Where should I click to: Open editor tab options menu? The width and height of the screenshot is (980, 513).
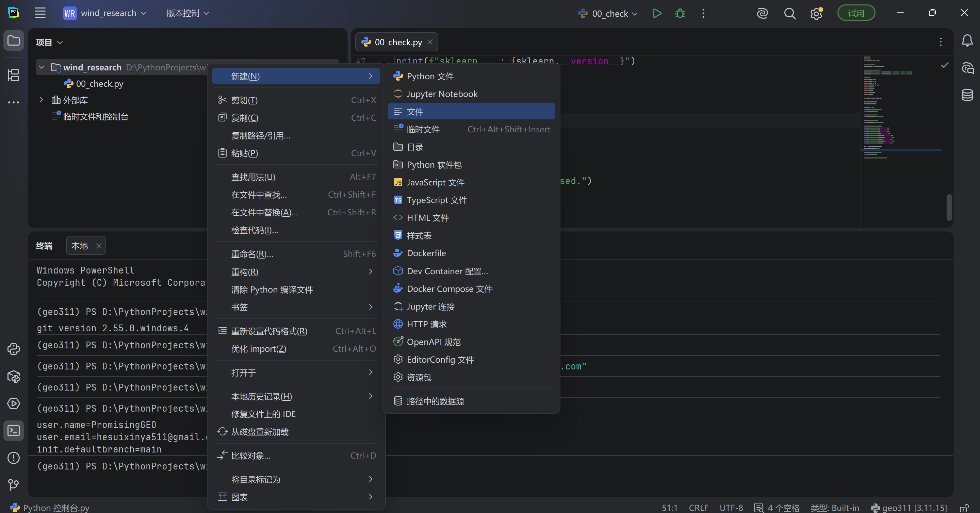click(x=941, y=42)
